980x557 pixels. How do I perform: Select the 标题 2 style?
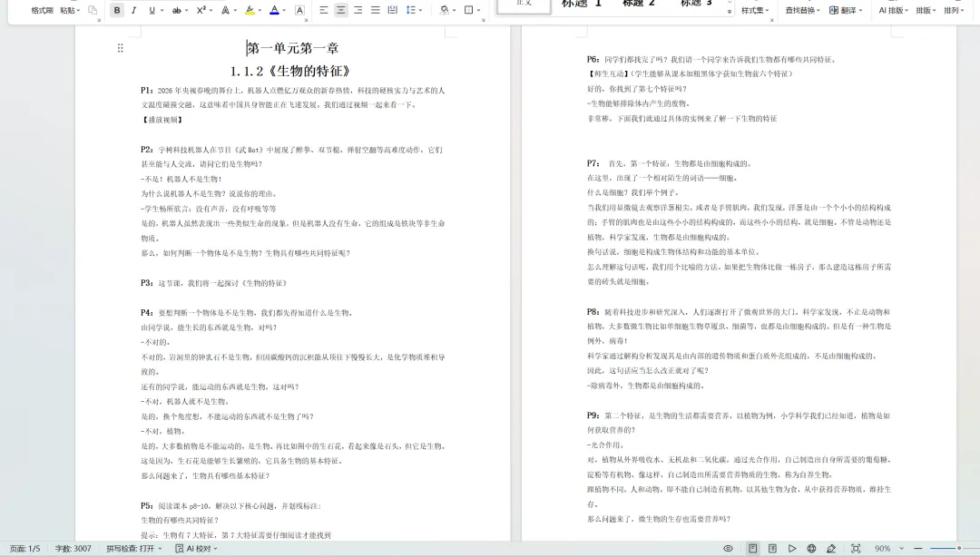click(x=639, y=5)
